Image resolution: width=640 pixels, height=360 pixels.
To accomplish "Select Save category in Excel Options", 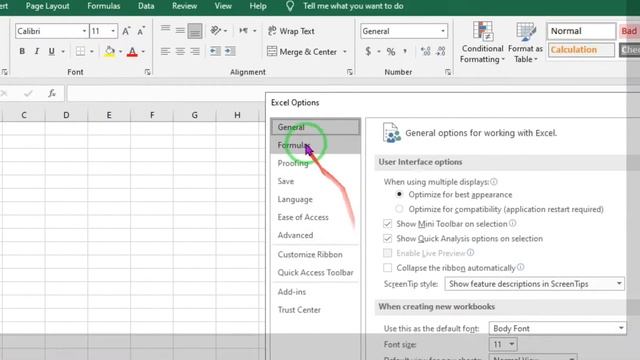I will (315, 181).
